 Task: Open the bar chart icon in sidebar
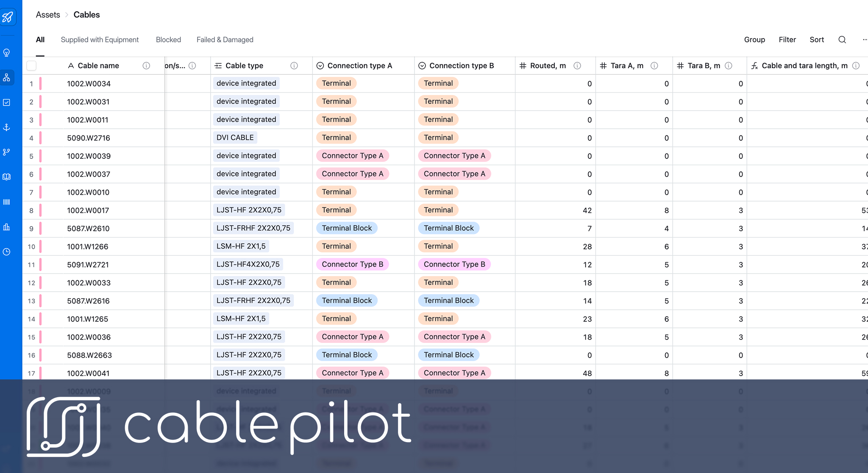coord(7,227)
